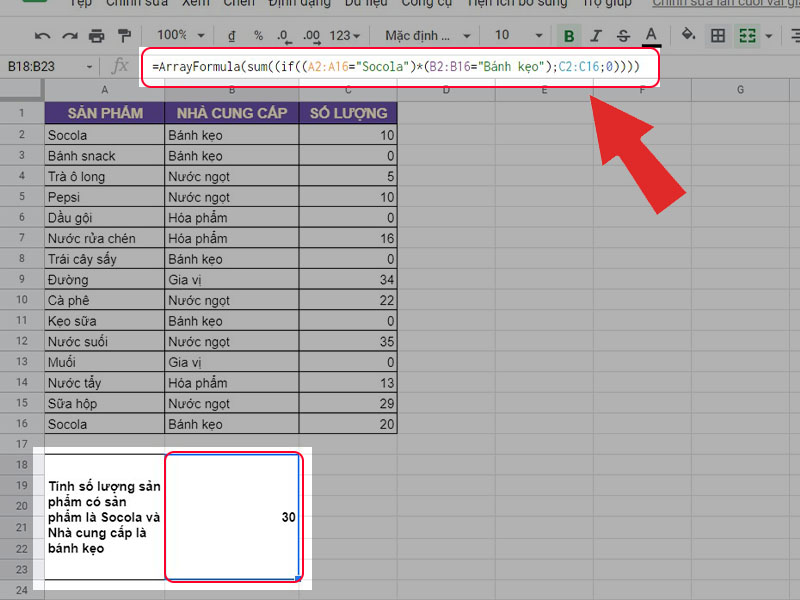Image resolution: width=800 pixels, height=600 pixels.
Task: Open the Fill color paint bucket
Action: point(688,36)
